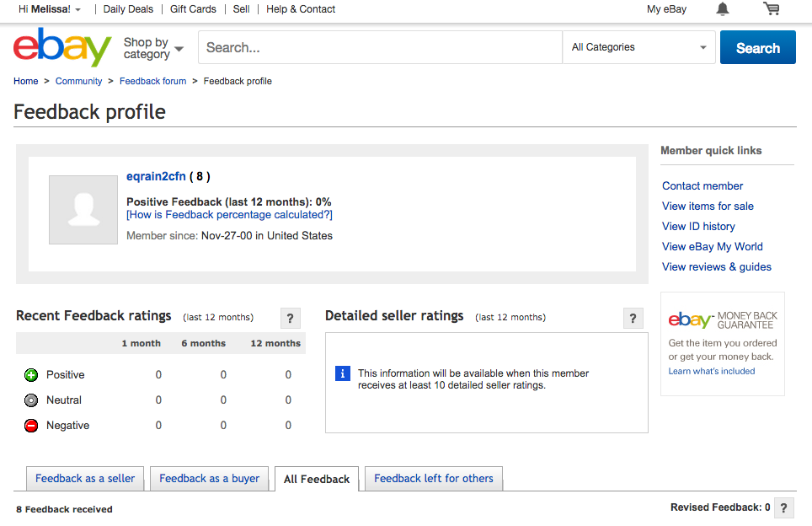Switch to Feedback as a buyer tab
Viewport: 812px width, 526px height.
click(209, 478)
